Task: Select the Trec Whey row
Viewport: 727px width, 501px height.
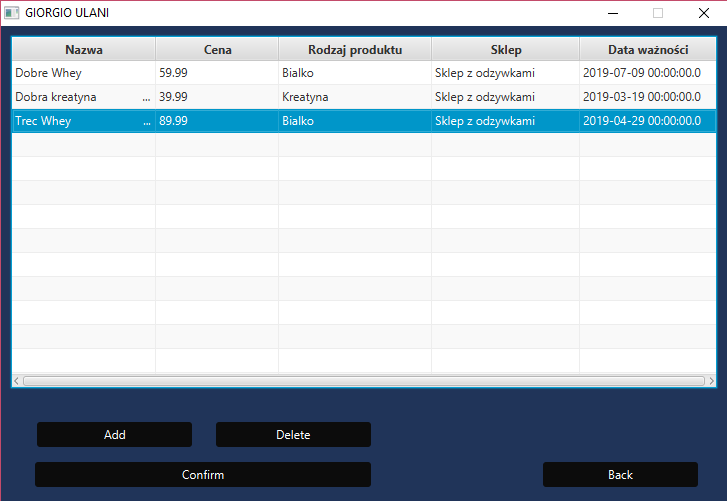Action: (364, 121)
